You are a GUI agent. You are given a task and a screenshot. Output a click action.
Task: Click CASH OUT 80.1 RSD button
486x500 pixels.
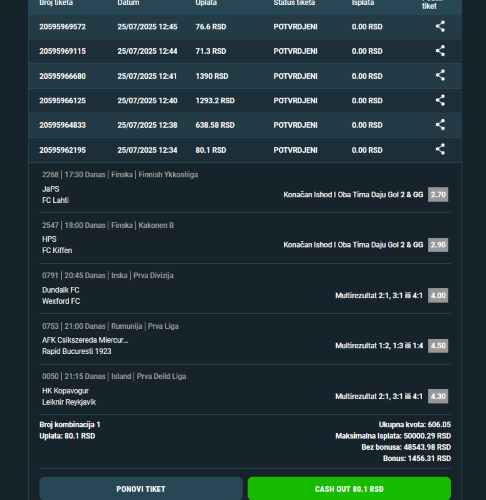coord(349,489)
